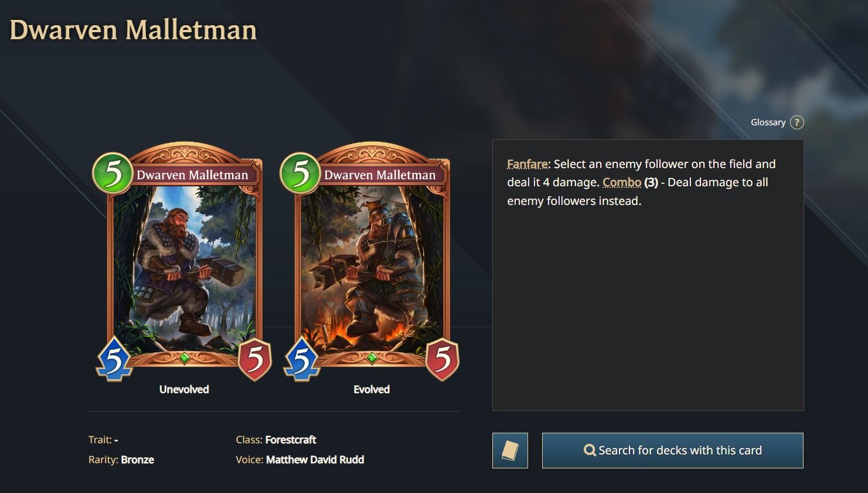868x493 pixels.
Task: Open the flavor text book icon button
Action: pyautogui.click(x=510, y=450)
